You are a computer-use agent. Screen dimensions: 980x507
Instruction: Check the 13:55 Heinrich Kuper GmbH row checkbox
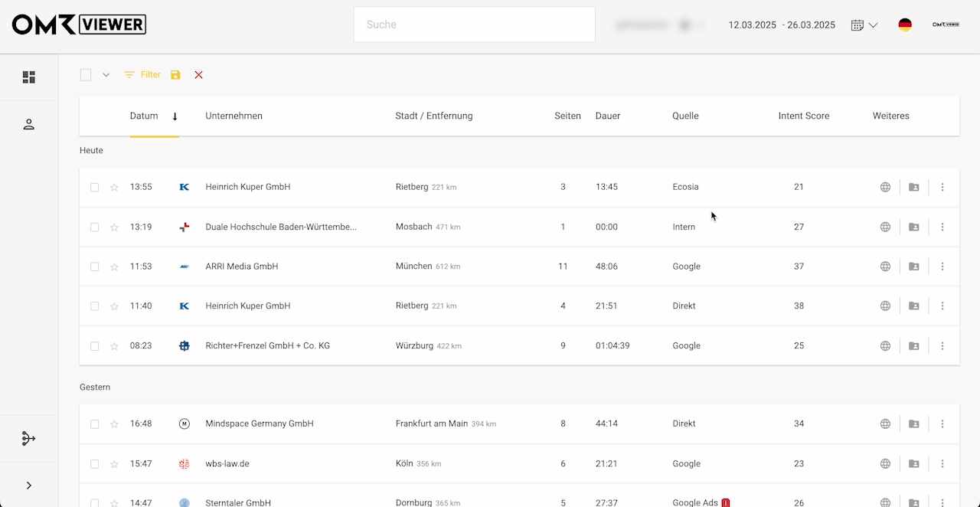point(95,188)
